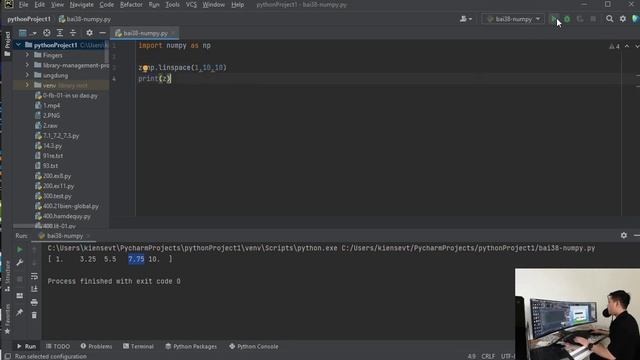
Task: Click the yellow intention bulb in editor
Action: point(145,68)
